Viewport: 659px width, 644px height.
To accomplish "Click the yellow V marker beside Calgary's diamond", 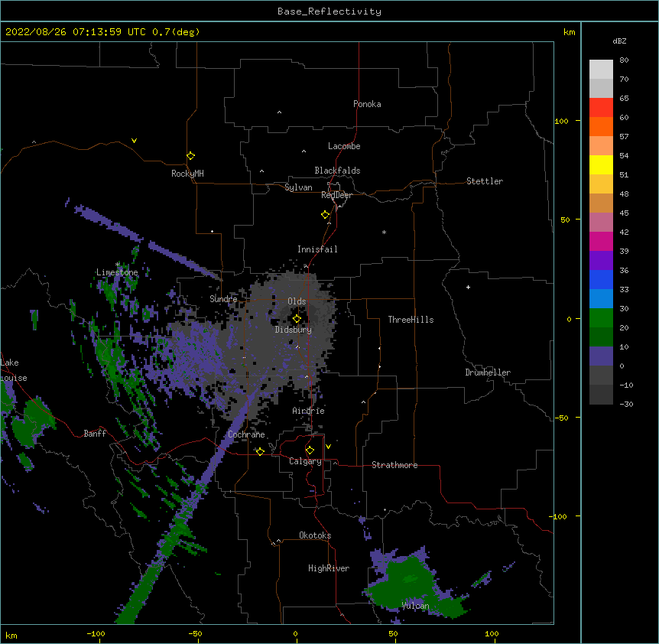I will 328,447.
